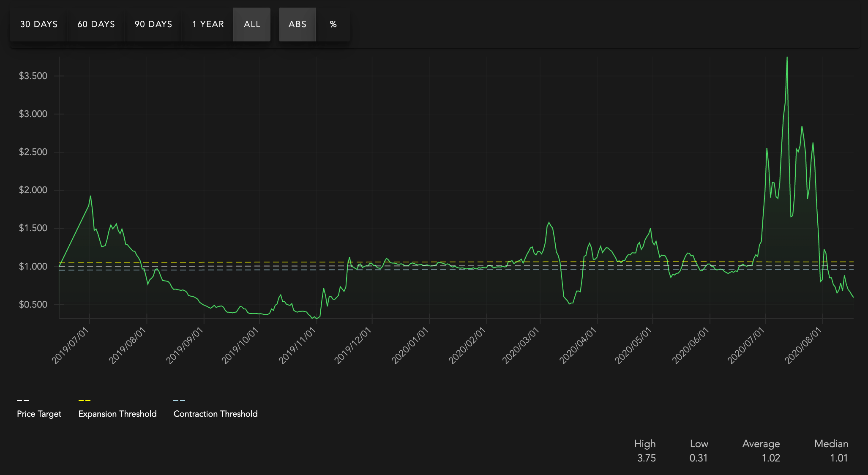Click the blue dashed Contraction swatch
Screen dimensions: 868x475
coord(179,400)
